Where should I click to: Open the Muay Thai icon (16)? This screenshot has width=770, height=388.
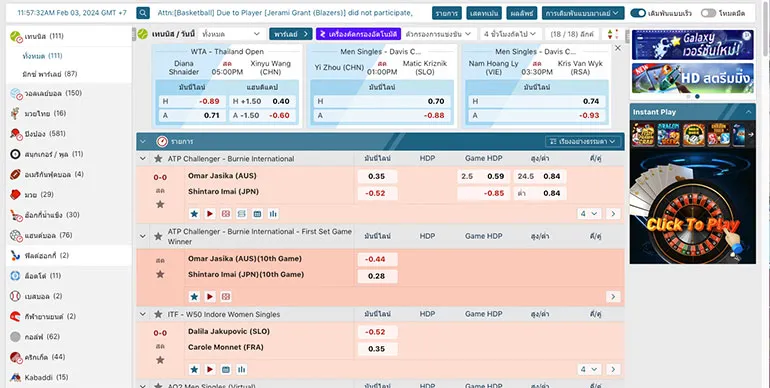pyautogui.click(x=16, y=113)
